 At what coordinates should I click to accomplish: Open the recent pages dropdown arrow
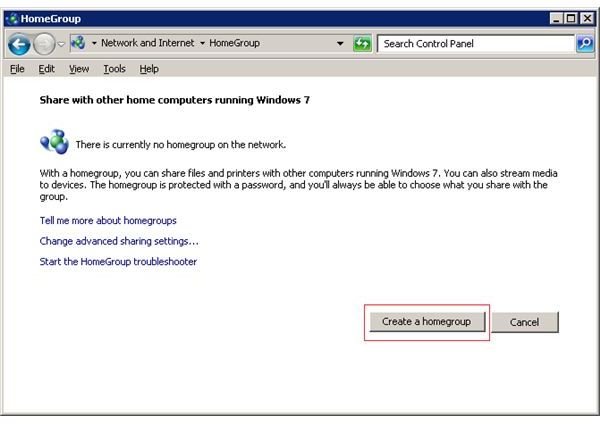coord(61,44)
